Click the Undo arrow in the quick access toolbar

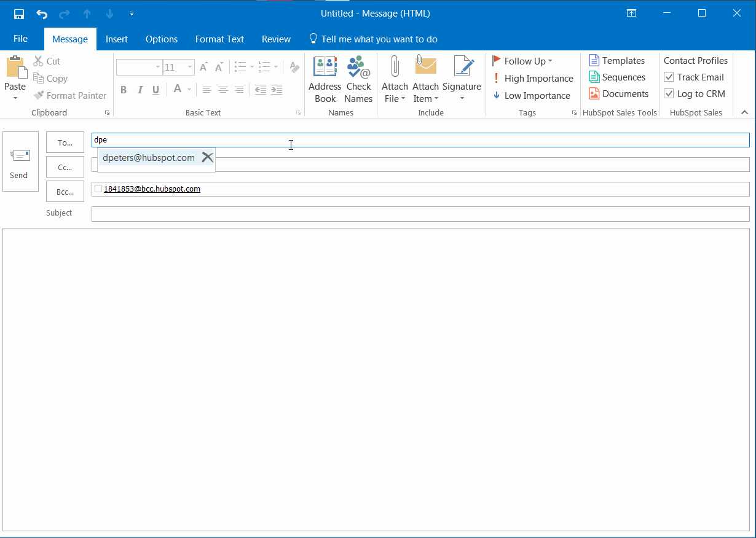coord(42,14)
